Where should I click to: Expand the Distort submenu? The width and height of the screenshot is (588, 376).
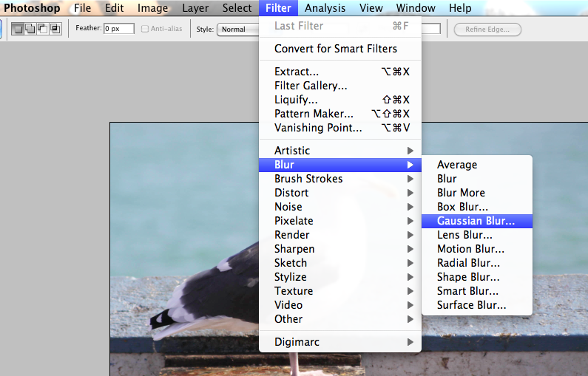click(x=340, y=193)
